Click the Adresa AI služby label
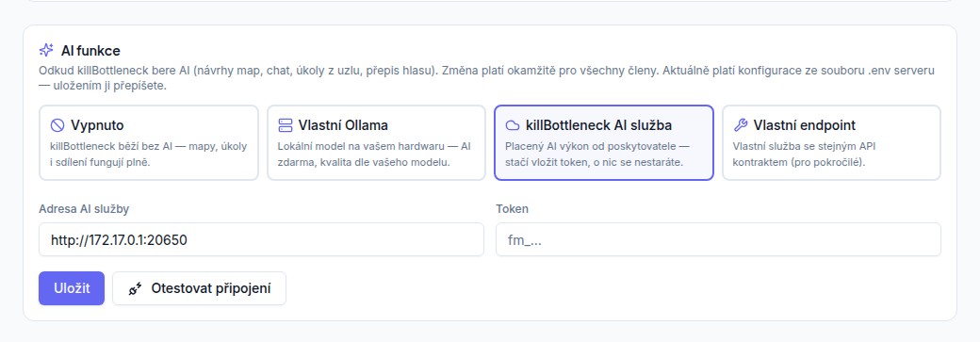Viewport: 980px width, 342px height. [x=84, y=209]
